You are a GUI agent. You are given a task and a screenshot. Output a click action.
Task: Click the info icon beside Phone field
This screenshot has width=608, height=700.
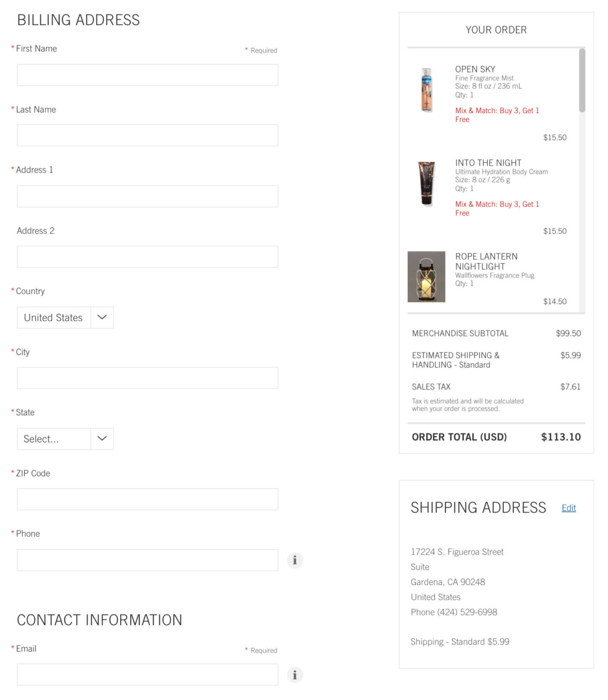[294, 560]
